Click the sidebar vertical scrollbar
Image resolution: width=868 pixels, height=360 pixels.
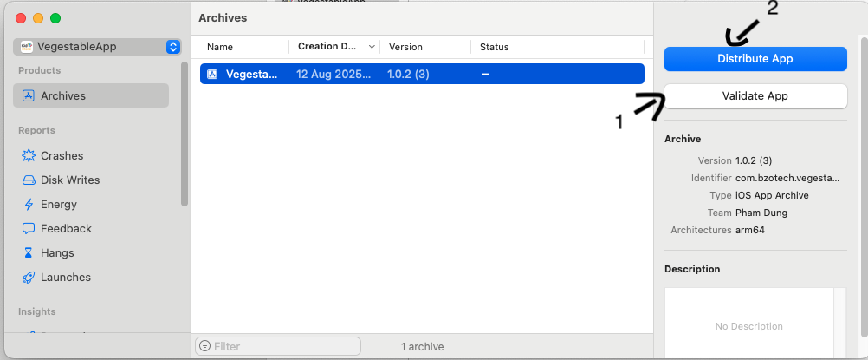tap(185, 134)
